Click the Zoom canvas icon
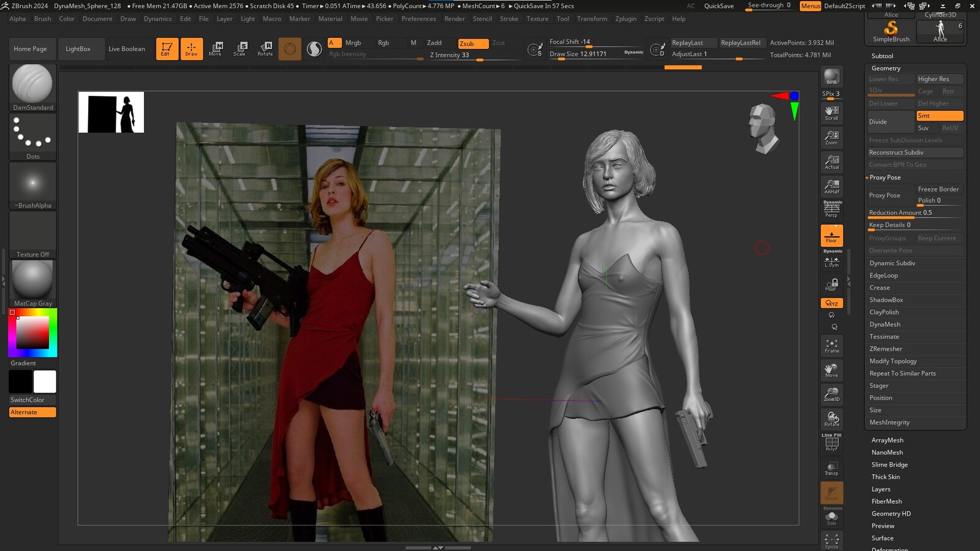Image resolution: width=980 pixels, height=551 pixels. click(832, 138)
